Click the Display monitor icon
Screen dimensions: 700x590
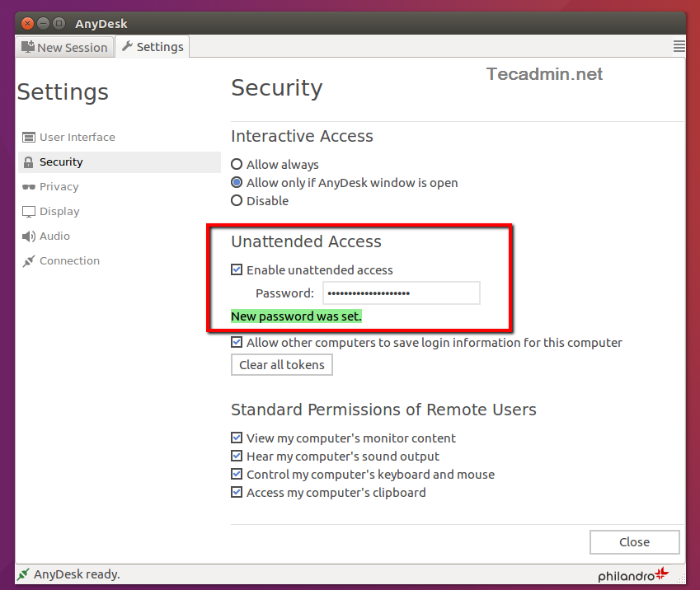point(29,212)
